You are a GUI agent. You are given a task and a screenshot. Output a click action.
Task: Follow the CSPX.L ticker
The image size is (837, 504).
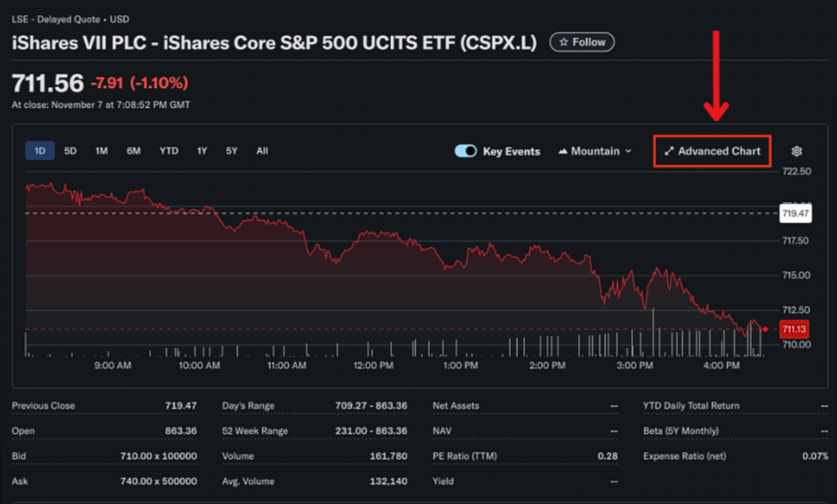[x=582, y=42]
